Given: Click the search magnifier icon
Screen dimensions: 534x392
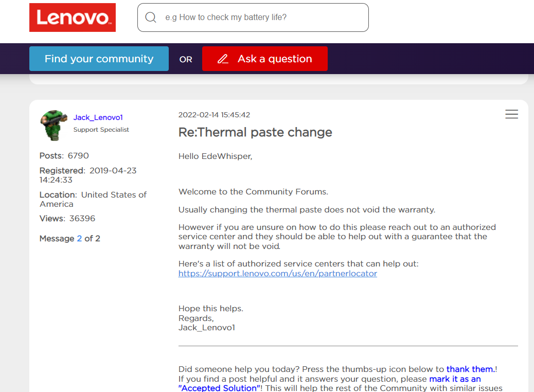Looking at the screenshot, I should click(151, 17).
